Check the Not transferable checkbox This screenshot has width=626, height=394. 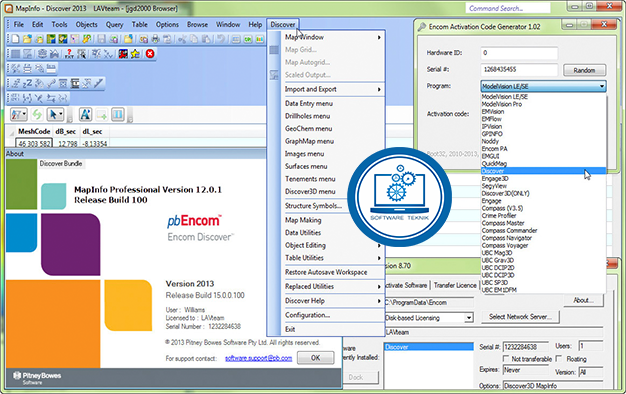pyautogui.click(x=506, y=358)
